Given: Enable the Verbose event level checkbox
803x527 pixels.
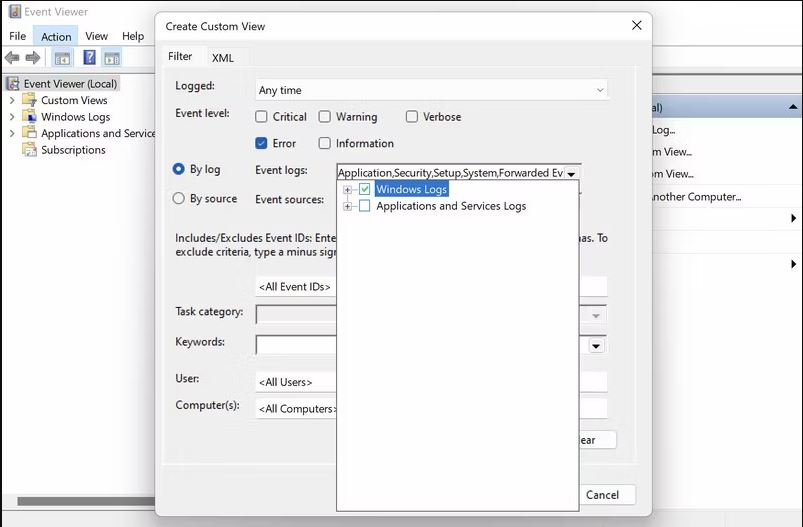Looking at the screenshot, I should tap(412, 117).
